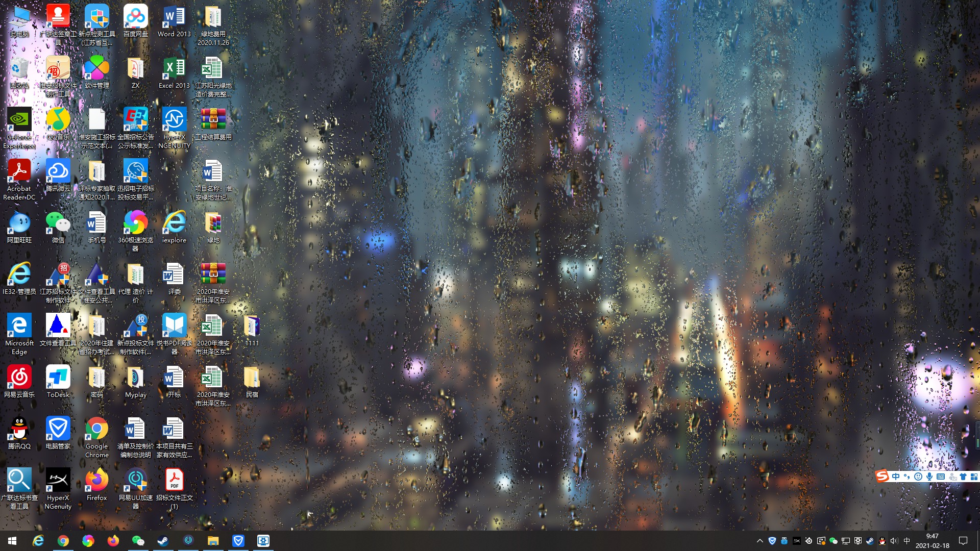
Task: Open Steam from the taskbar
Action: click(163, 541)
